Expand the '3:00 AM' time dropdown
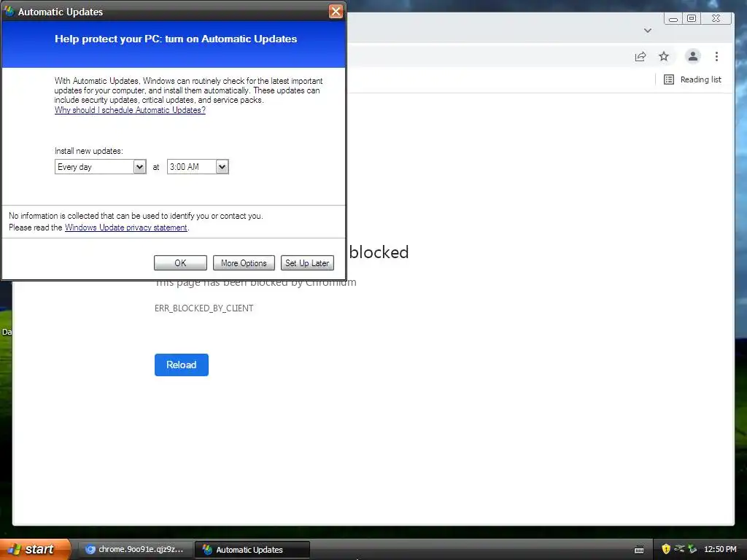Image resolution: width=747 pixels, height=560 pixels. pyautogui.click(x=222, y=167)
